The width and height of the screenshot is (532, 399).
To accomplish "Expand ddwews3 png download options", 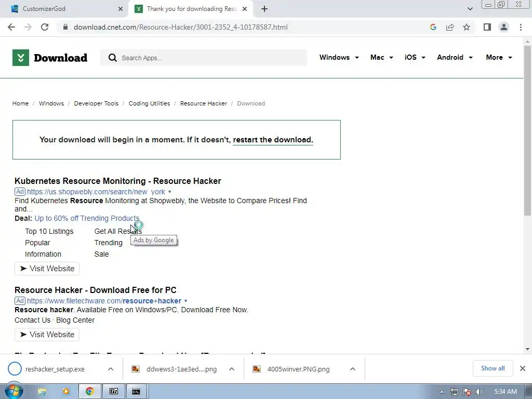I will (x=232, y=369).
